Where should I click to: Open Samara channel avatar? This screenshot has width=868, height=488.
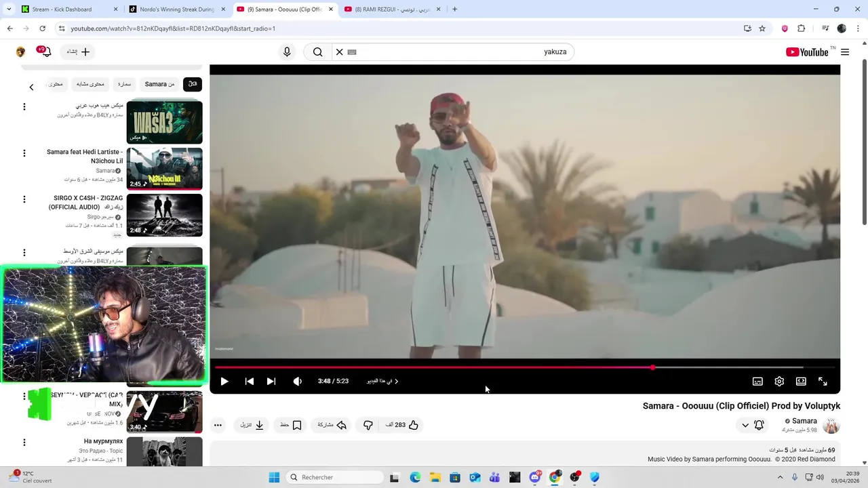(x=831, y=425)
